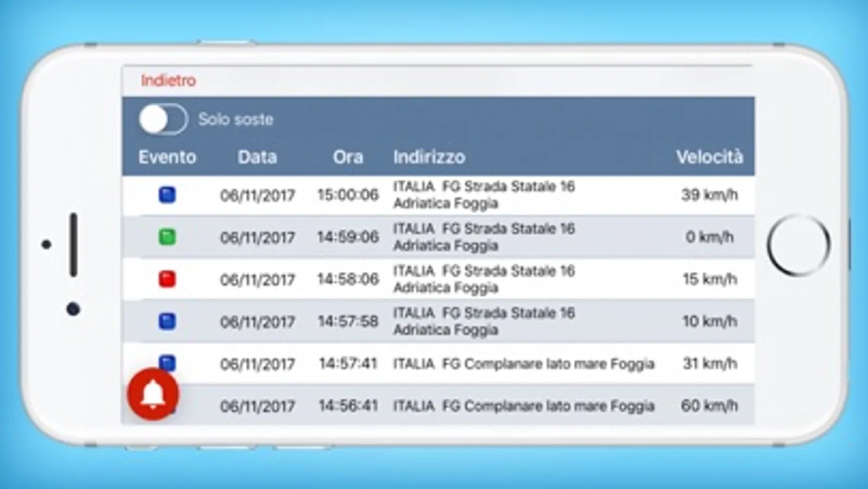Select the Indirizzo column header
The image size is (868, 489).
pyautogui.click(x=429, y=157)
